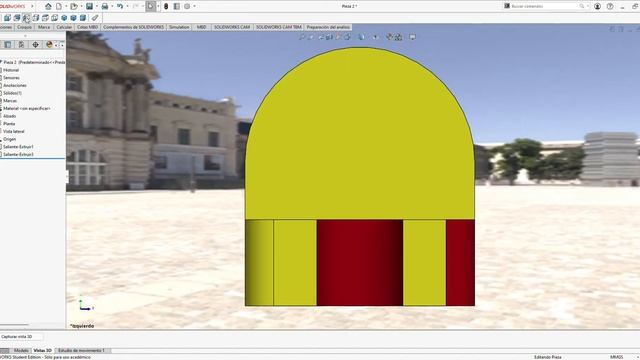Open dropdown arrow next to Undo icon
The width and height of the screenshot is (640, 360).
tap(127, 6)
